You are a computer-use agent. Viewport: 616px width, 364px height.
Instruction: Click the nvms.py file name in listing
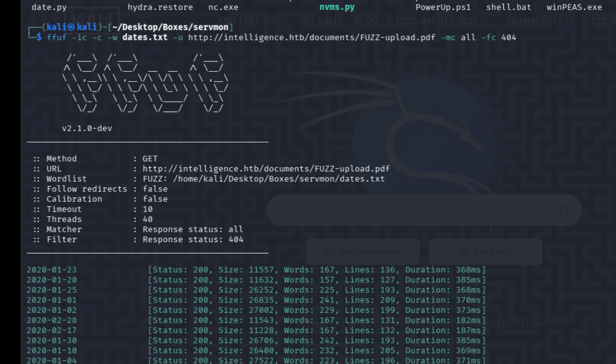tap(337, 7)
